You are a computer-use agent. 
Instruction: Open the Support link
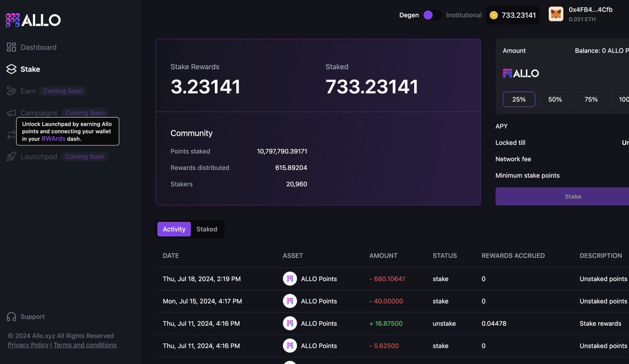(x=32, y=317)
